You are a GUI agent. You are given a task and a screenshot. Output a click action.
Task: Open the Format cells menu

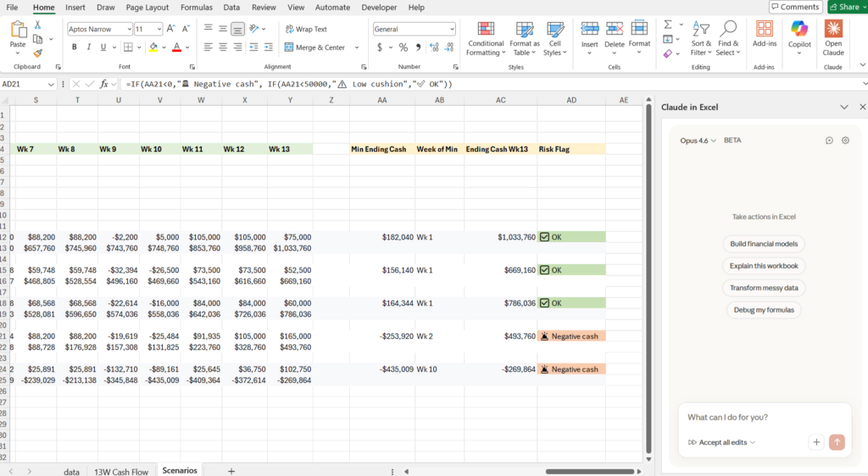(x=639, y=37)
